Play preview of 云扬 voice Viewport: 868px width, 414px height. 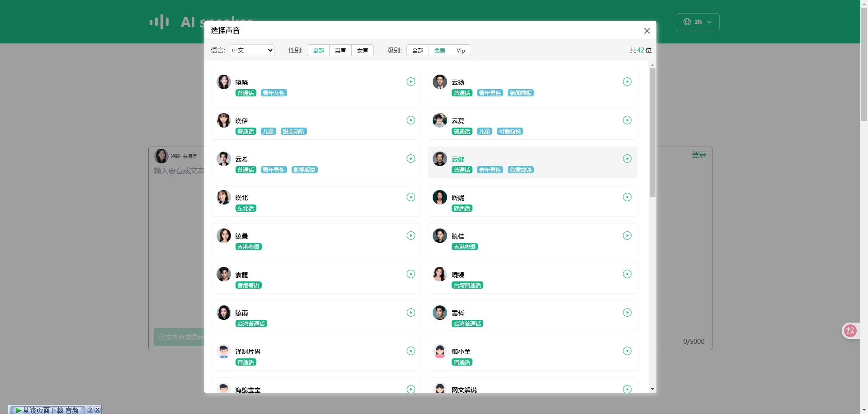point(627,82)
